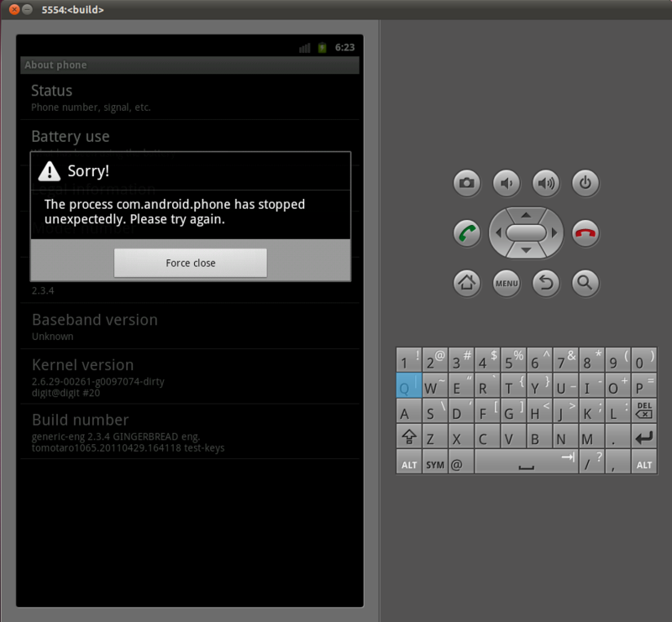This screenshot has width=672, height=622.
Task: Click the Enter return key
Action: (x=643, y=436)
